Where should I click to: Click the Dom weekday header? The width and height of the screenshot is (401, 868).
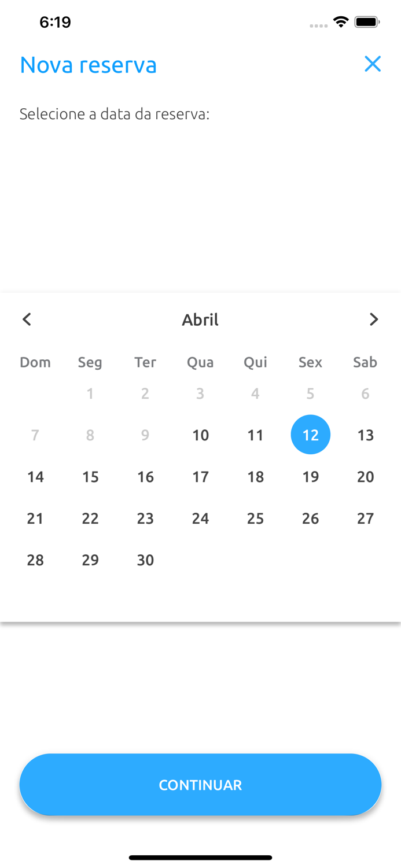pos(35,362)
